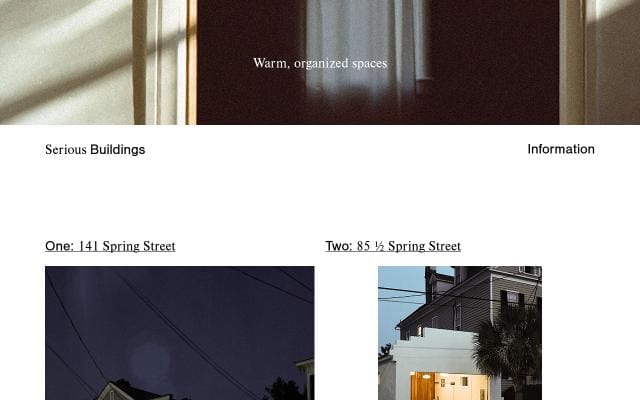The width and height of the screenshot is (640, 400).
Task: Select the white house photo of 85 ½ Spring Street
Action: [460, 333]
